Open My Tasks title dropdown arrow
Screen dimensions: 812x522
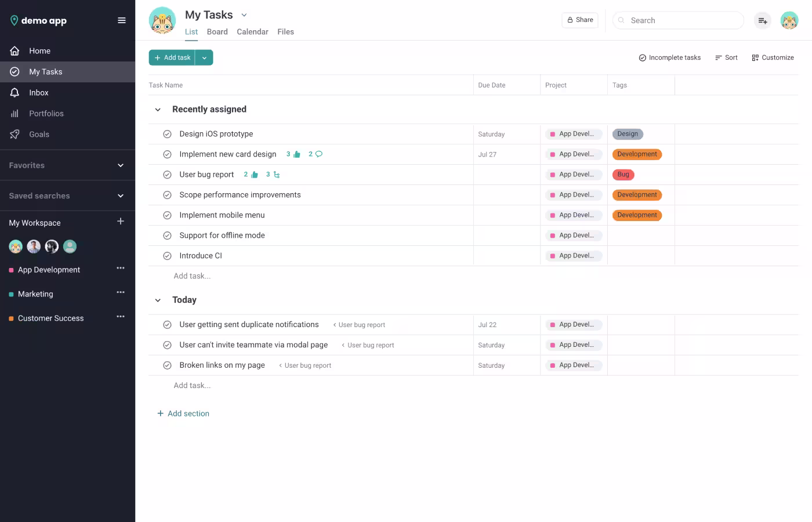point(244,15)
